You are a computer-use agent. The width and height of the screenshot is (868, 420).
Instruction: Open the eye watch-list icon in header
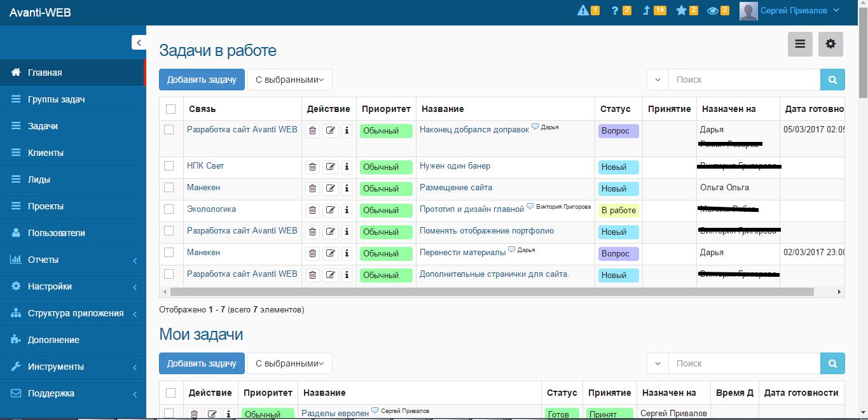click(713, 10)
